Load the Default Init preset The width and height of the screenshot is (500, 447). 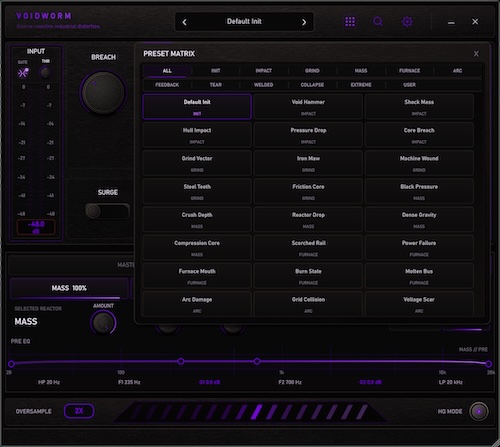pyautogui.click(x=197, y=107)
